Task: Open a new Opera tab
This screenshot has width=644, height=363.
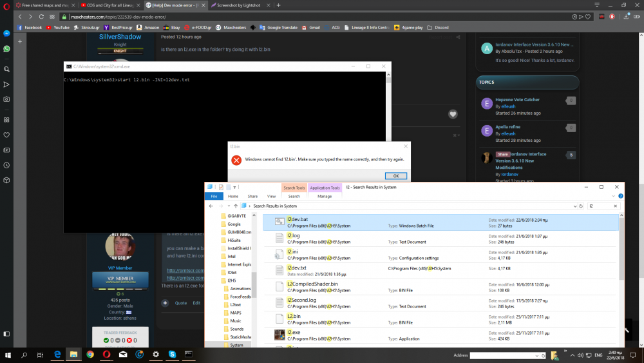Action: click(278, 5)
